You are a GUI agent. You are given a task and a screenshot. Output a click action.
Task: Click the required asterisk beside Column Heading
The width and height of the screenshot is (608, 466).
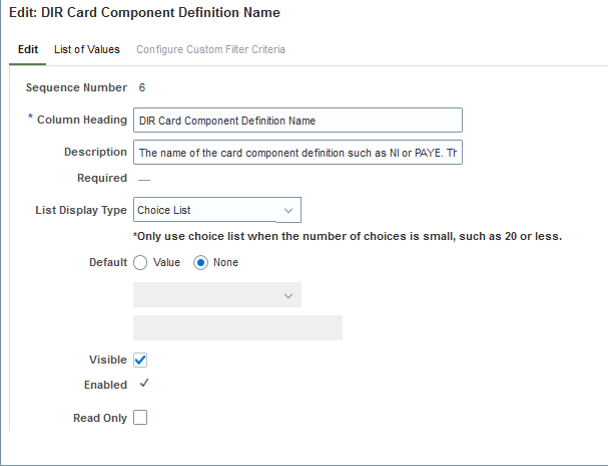coord(30,119)
